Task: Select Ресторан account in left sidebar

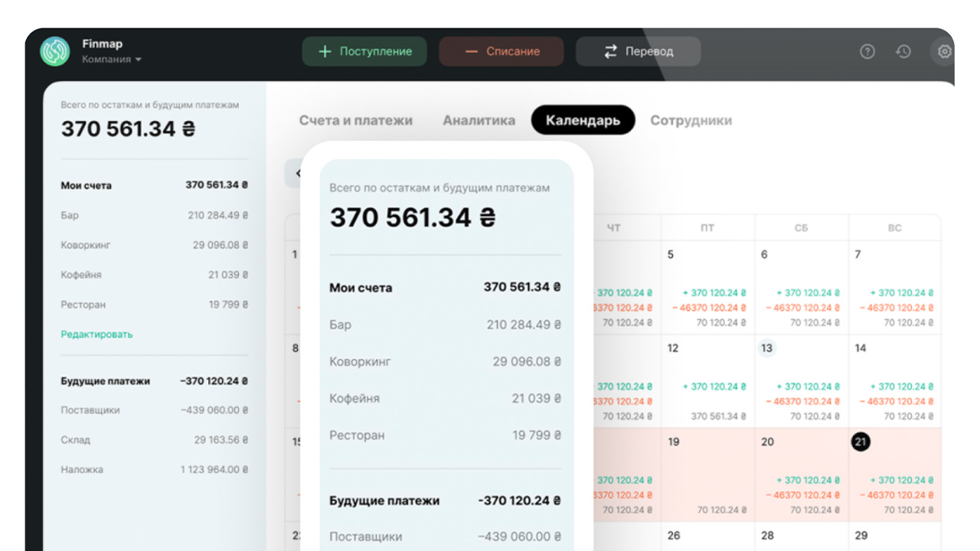Action: coord(155,305)
